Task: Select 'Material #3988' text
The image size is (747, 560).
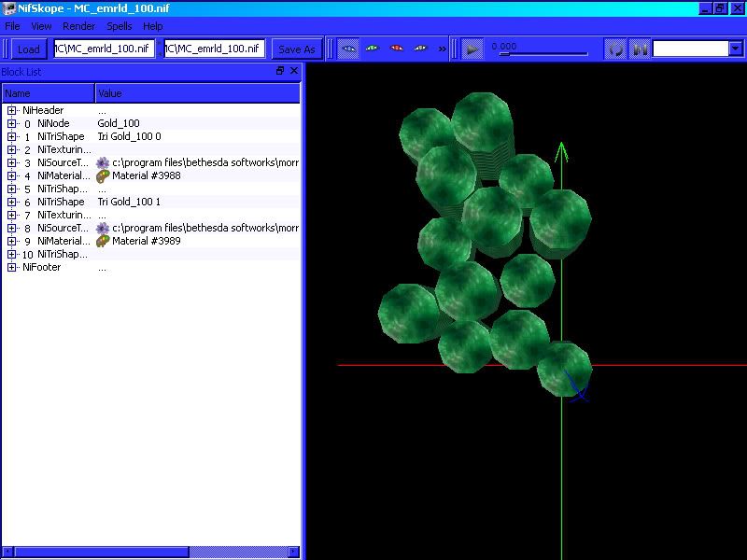Action: point(147,175)
